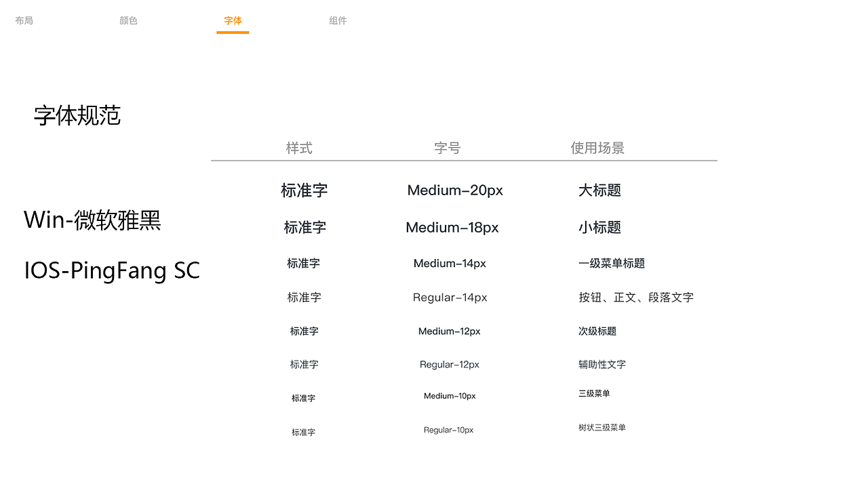Click the 字号 column header
This screenshot has height=488, width=868.
(x=448, y=148)
